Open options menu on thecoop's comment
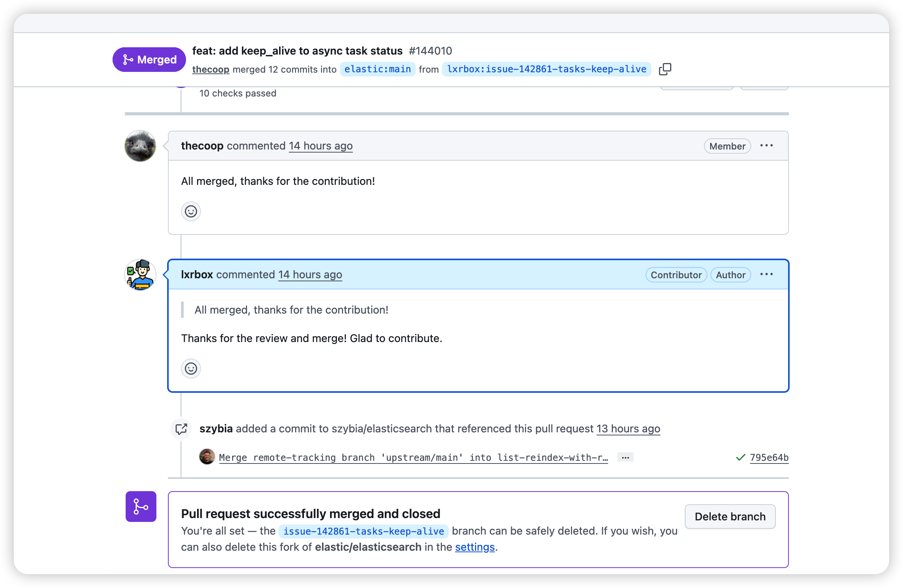Viewport: 903px width, 588px height. [x=766, y=146]
